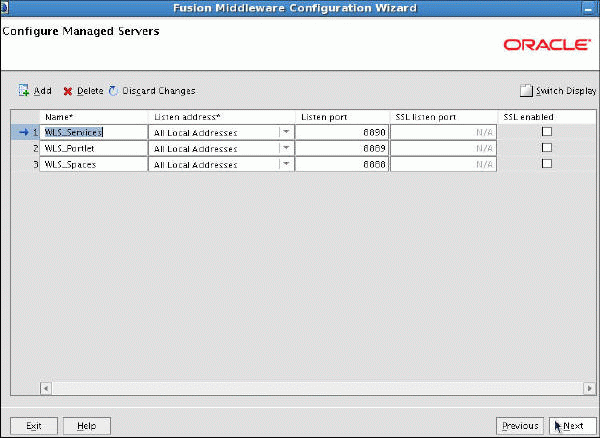Select row number 3 header
The image size is (600, 438).
25,164
